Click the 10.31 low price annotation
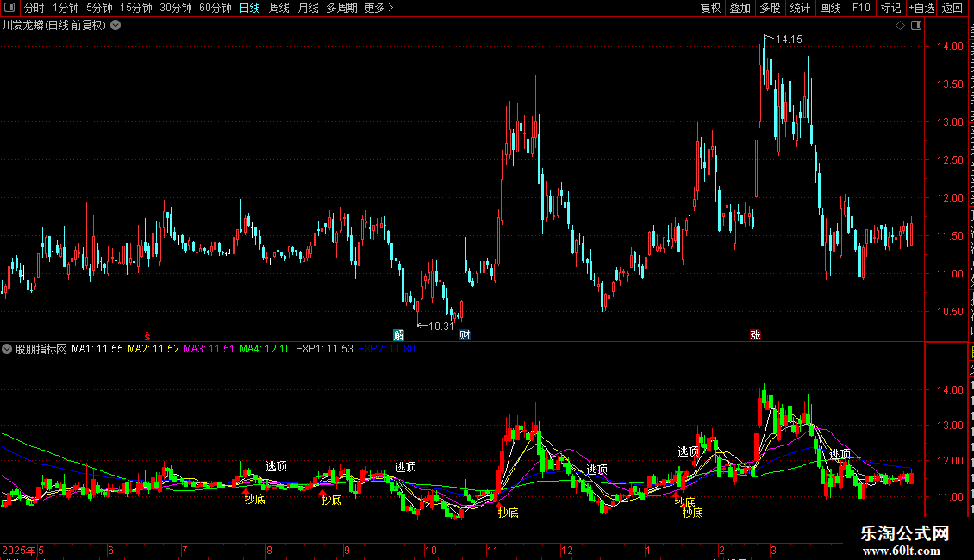Screen dimensions: 974x560 (441, 327)
